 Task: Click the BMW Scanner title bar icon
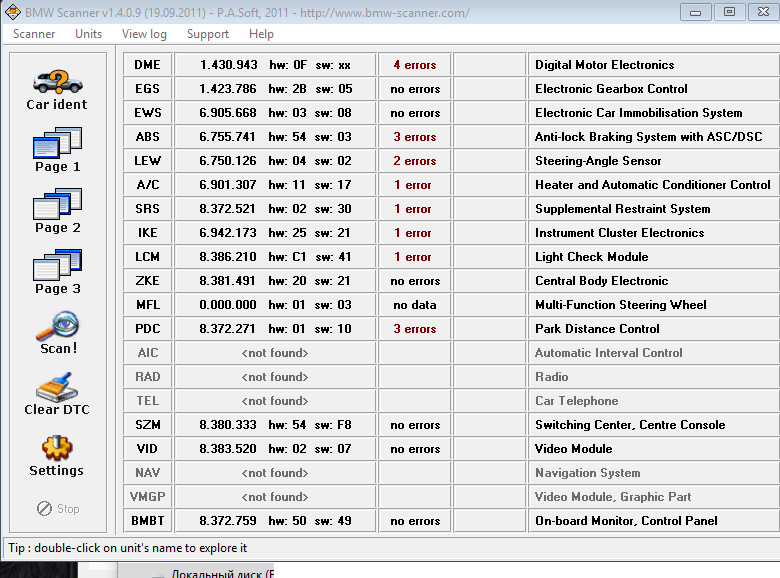click(x=12, y=12)
